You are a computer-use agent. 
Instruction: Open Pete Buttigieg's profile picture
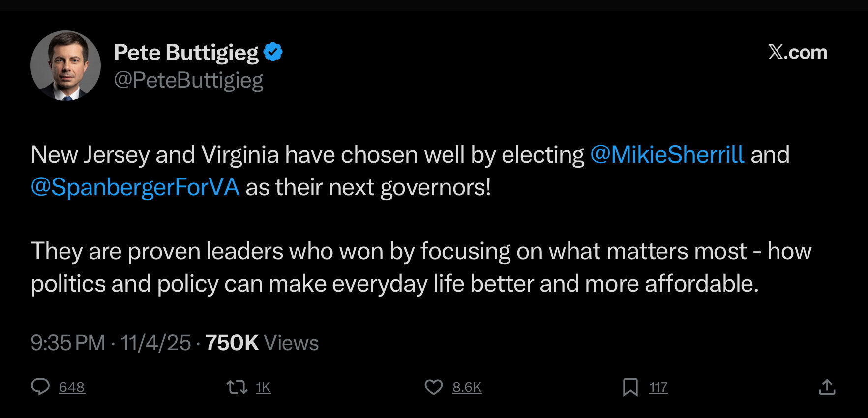(x=65, y=65)
